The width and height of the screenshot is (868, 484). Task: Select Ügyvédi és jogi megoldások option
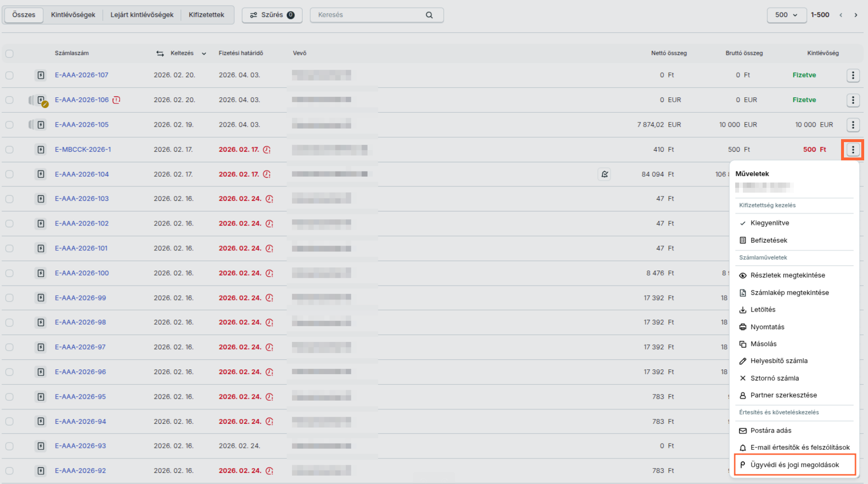tap(794, 465)
